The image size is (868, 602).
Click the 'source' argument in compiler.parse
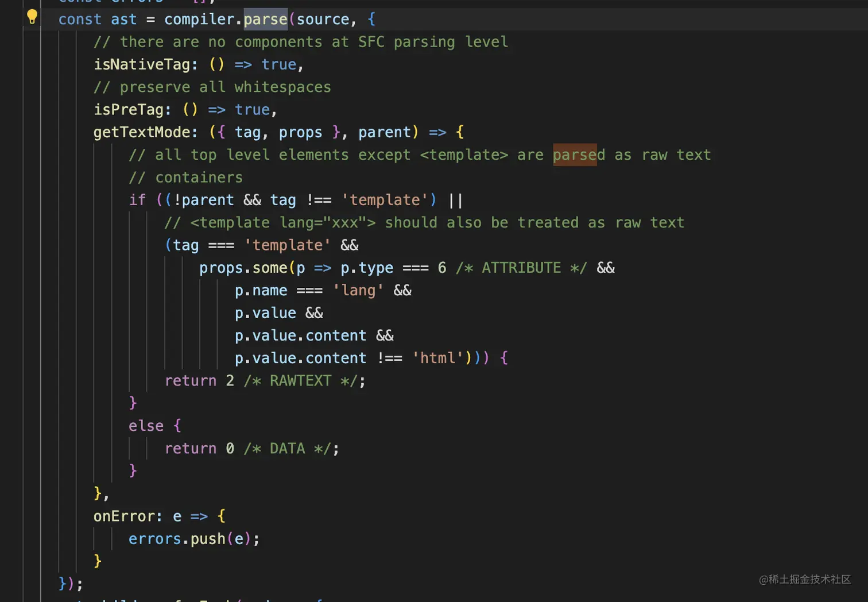click(x=323, y=20)
